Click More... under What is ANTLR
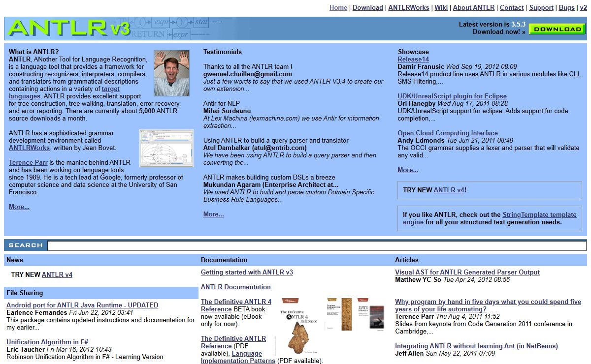Image resolution: width=591 pixels, height=364 pixels. (19, 207)
